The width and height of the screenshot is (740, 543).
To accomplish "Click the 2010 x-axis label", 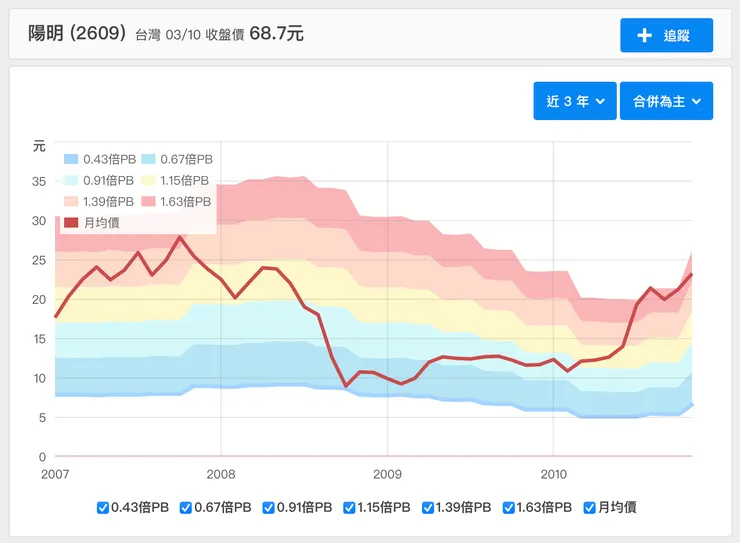I will click(554, 474).
